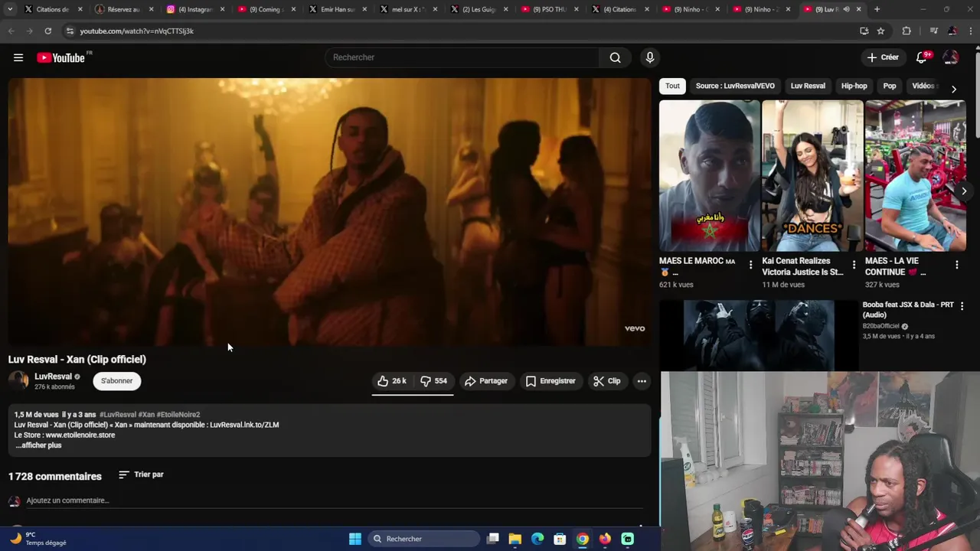View site information icon in address bar
This screenshot has width=980, height=551.
[x=70, y=31]
